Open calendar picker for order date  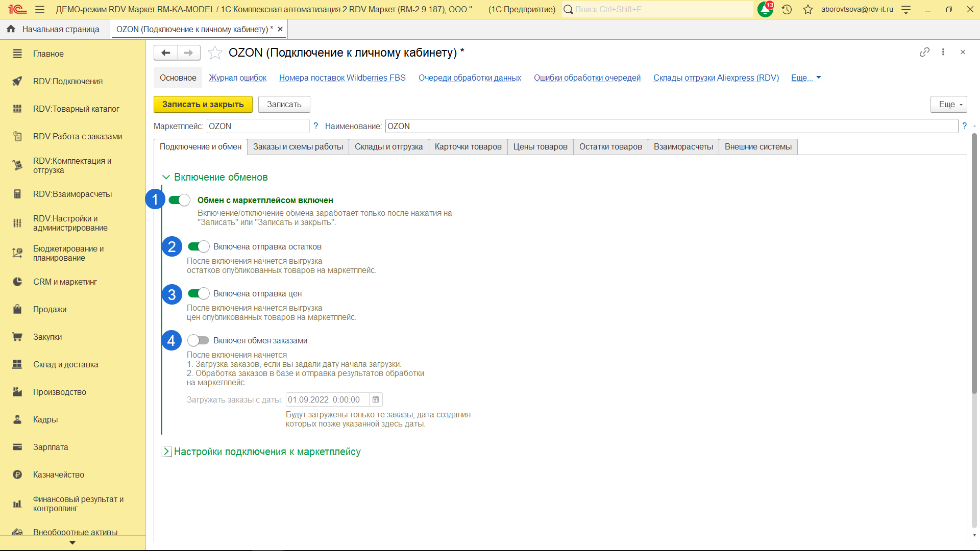[x=376, y=399]
